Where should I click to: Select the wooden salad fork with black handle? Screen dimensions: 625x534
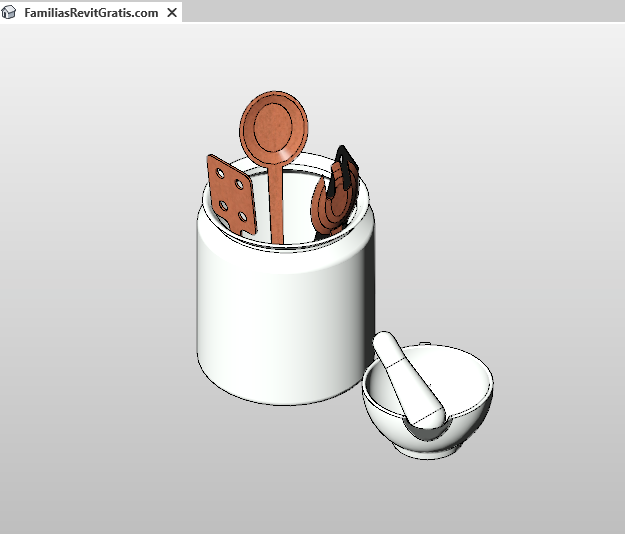(334, 195)
